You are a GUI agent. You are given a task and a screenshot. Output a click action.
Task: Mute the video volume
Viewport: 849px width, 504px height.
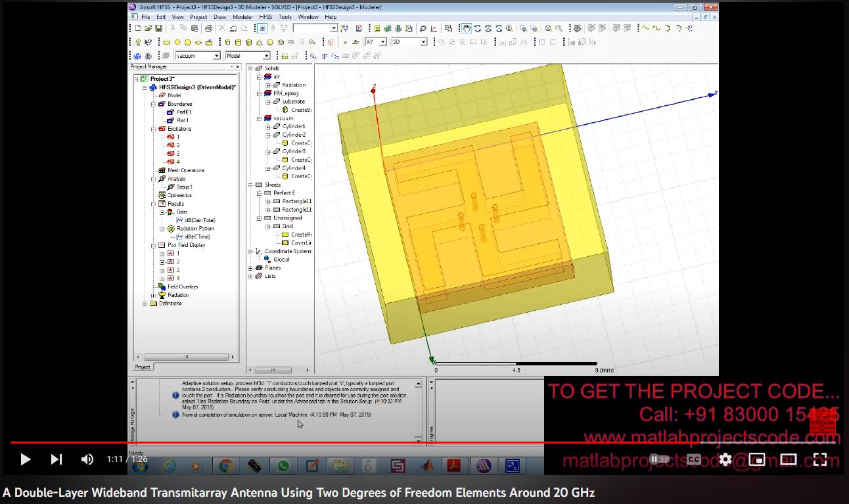click(x=87, y=459)
